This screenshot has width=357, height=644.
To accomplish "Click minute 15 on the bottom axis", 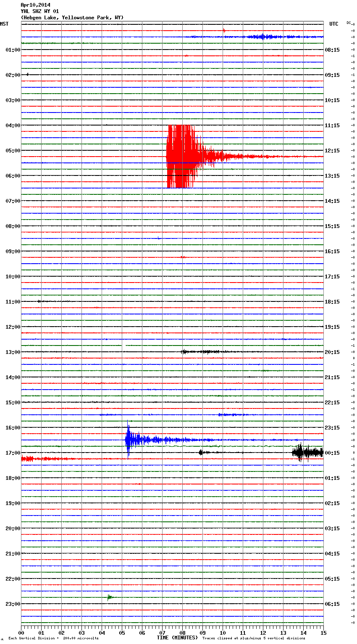I will 323,633.
